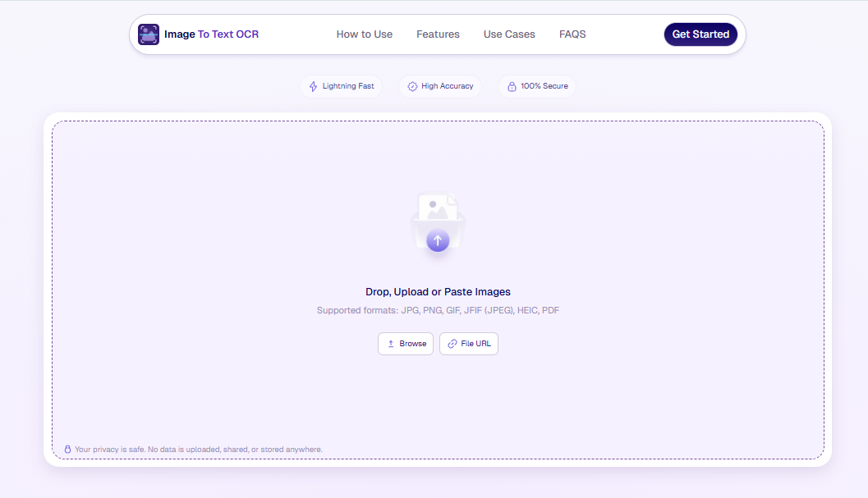Go to the Features menu item
This screenshot has height=498, width=868.
[438, 34]
